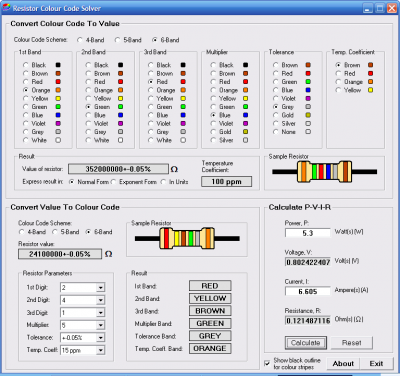
Task: Click the RED 1st Band result button
Action: (x=210, y=286)
